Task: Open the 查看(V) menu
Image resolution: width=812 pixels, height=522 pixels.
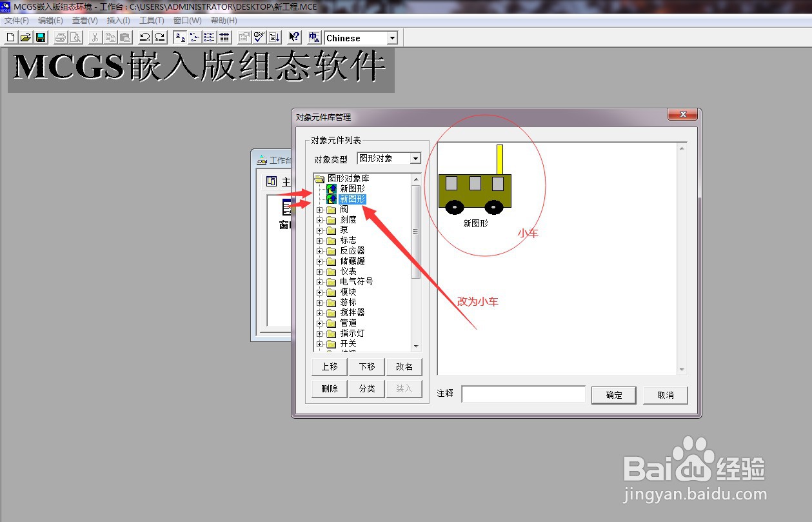Action: click(x=84, y=21)
